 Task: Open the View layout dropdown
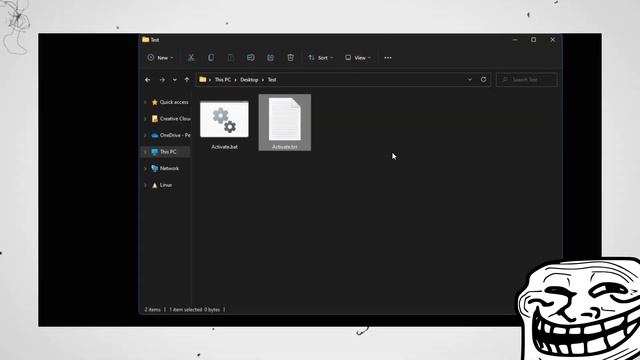(x=358, y=58)
